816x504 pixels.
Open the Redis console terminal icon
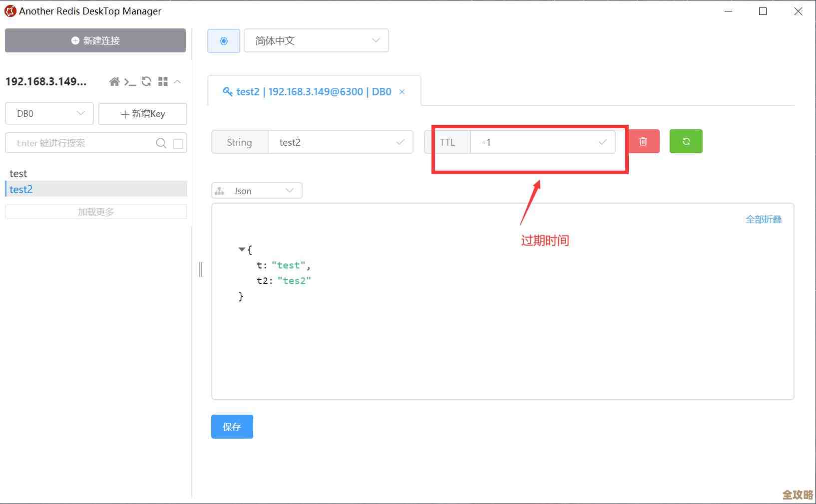130,81
